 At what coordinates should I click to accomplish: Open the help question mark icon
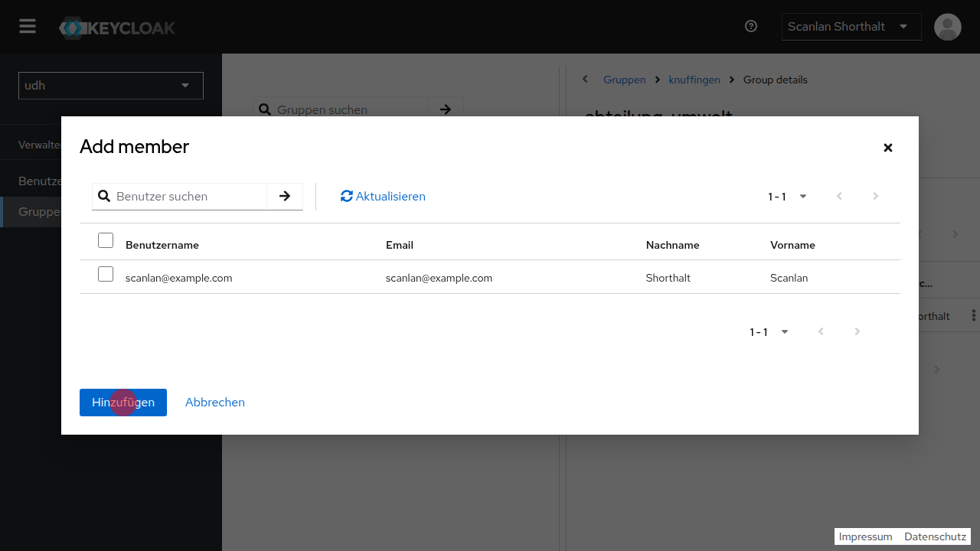pos(750,27)
